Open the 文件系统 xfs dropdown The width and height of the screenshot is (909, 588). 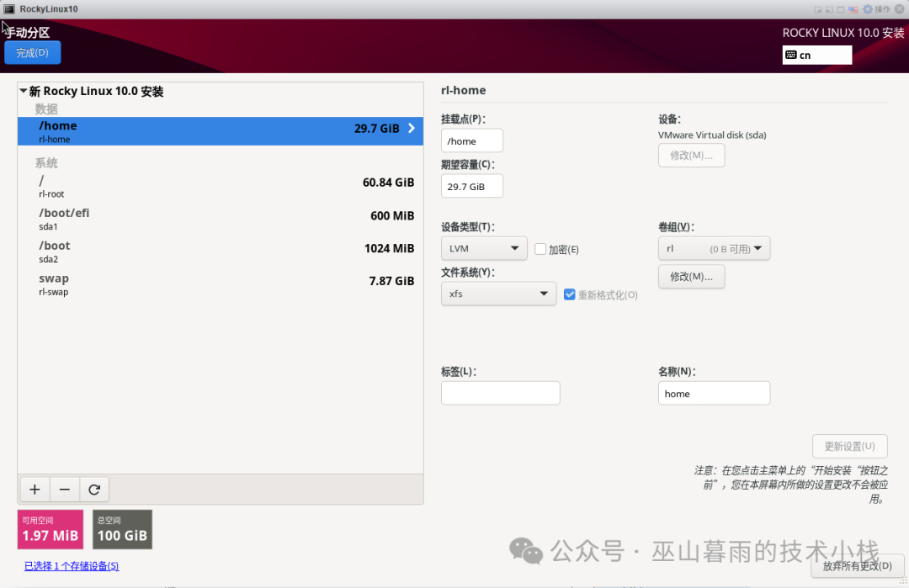498,294
